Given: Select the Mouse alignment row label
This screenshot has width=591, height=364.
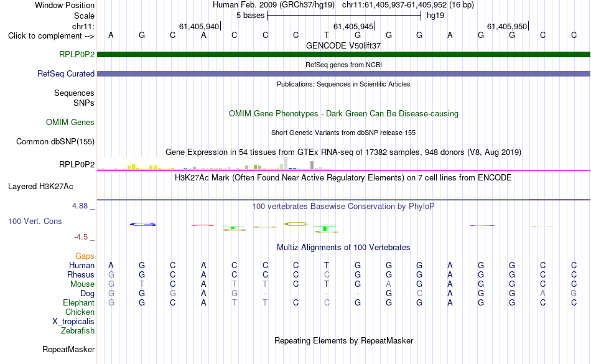Looking at the screenshot, I should coord(82,284).
